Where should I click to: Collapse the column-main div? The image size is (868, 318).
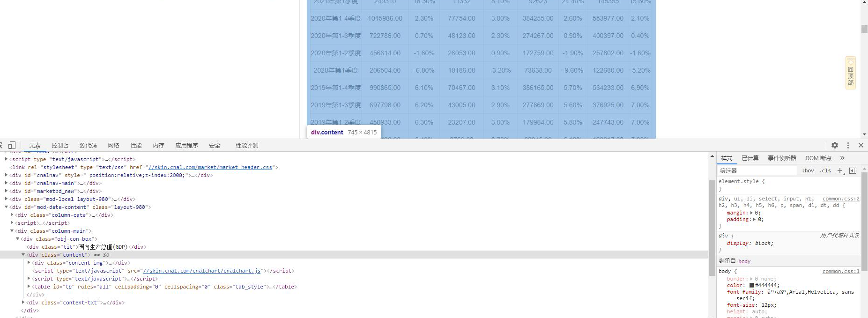pos(12,231)
